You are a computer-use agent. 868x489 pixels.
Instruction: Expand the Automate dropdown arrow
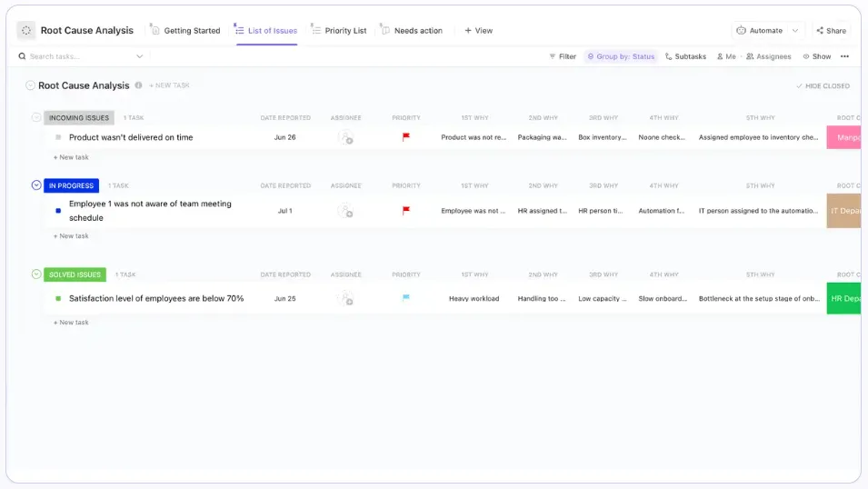click(x=795, y=31)
